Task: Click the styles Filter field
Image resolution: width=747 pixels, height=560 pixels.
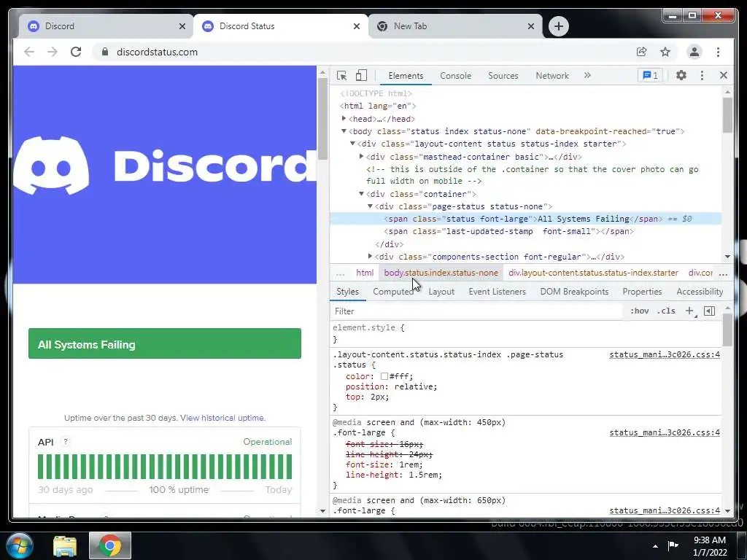Action: [x=476, y=311]
